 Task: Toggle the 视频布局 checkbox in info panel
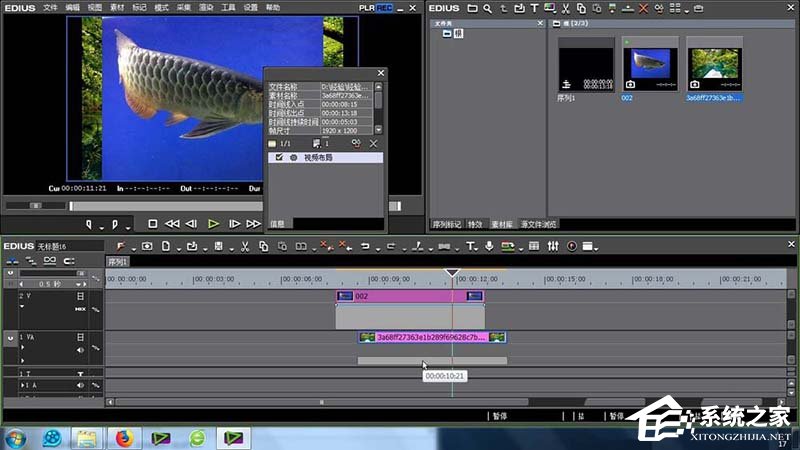[279, 157]
